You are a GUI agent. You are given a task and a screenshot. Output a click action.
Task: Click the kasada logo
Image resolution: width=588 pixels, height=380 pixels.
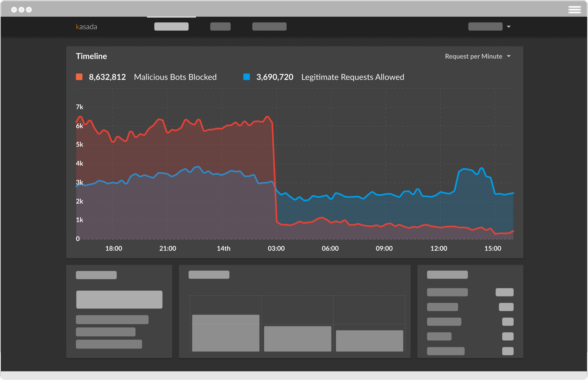[x=86, y=26]
